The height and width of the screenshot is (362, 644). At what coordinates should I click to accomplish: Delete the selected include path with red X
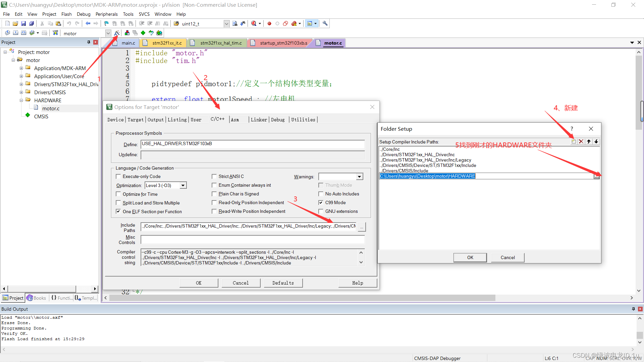581,141
